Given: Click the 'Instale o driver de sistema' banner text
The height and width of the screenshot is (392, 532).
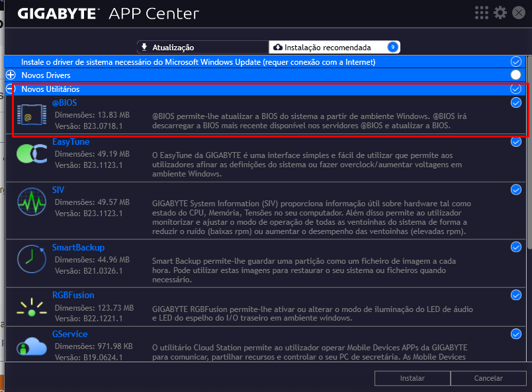Looking at the screenshot, I should (x=198, y=62).
